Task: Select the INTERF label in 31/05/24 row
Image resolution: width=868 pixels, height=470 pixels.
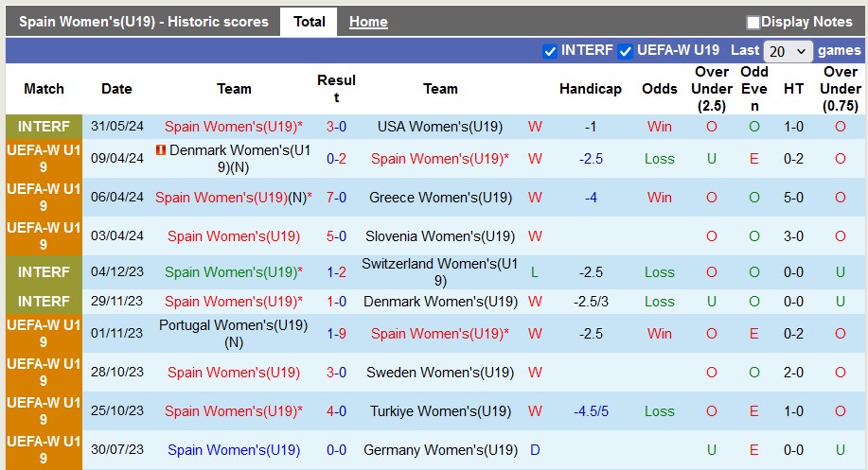Action: coord(44,127)
